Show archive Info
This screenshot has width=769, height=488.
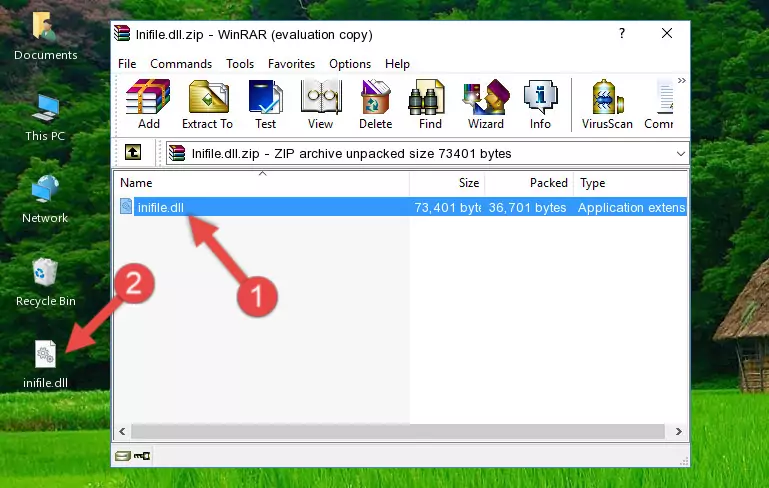(x=540, y=104)
